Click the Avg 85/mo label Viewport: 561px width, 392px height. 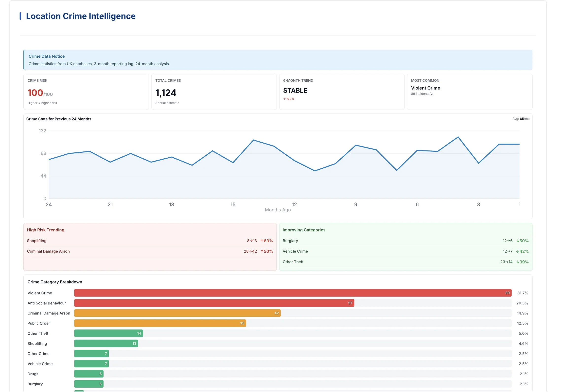click(x=521, y=119)
